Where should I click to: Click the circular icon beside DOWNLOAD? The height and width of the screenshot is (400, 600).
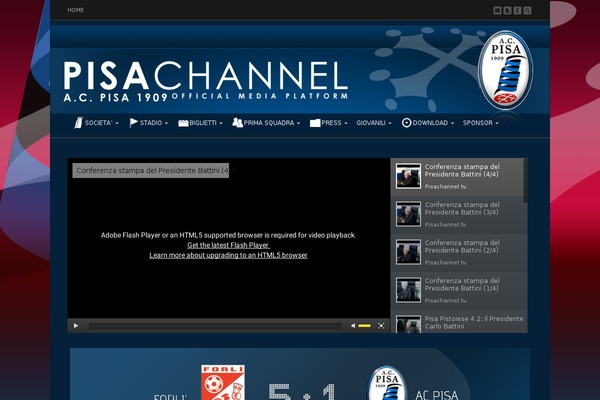point(406,122)
